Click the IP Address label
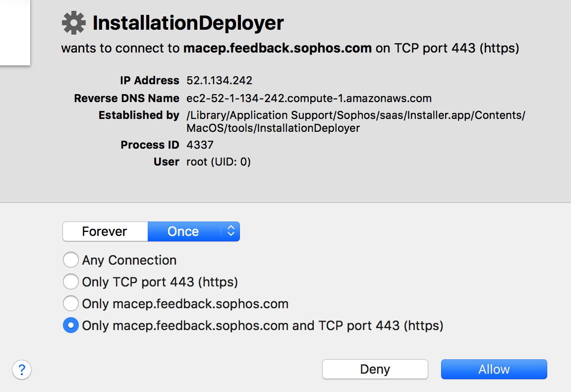This screenshot has height=392, width=571. coord(150,80)
